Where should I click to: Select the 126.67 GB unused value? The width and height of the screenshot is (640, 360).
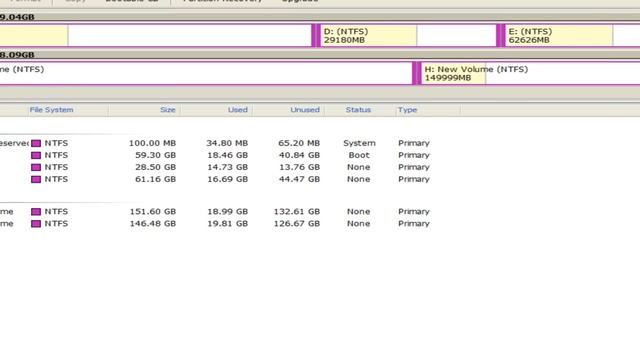point(297,224)
